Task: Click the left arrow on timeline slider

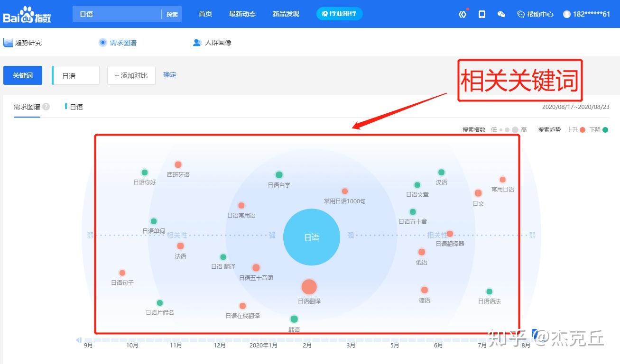Action: [78, 340]
